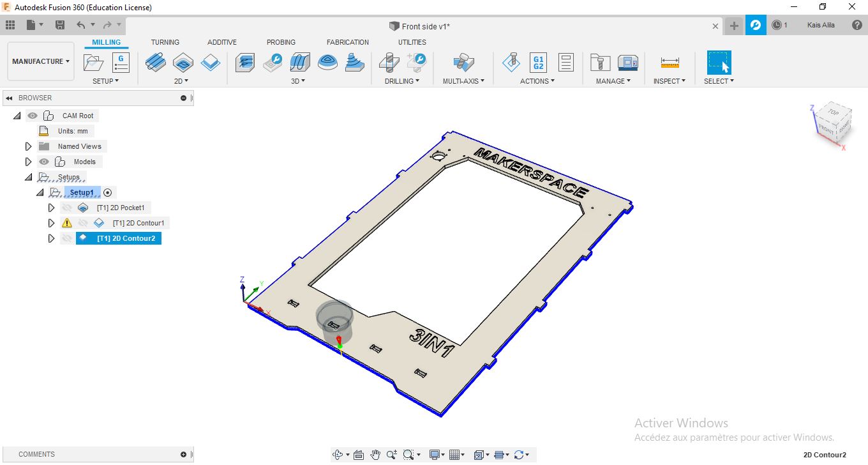
Task: Expand the 2D Contour1 operation
Action: coord(52,223)
